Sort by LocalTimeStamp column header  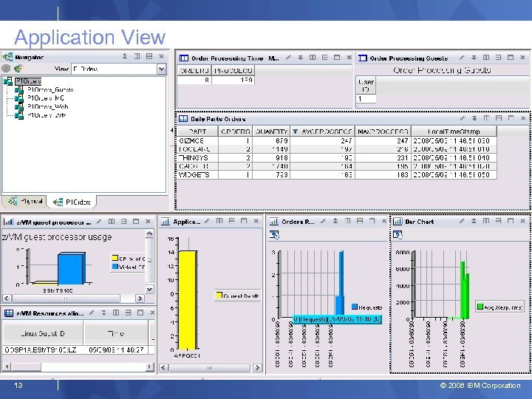(454, 132)
